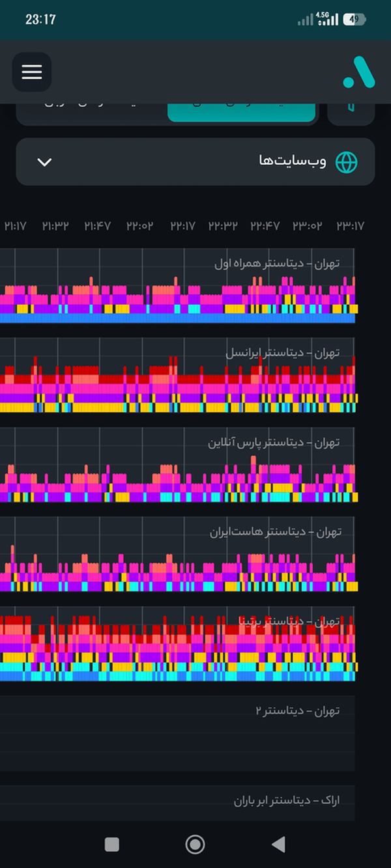Tap the 4.5G signal indicator
This screenshot has width=391, height=868.
coord(327,19)
